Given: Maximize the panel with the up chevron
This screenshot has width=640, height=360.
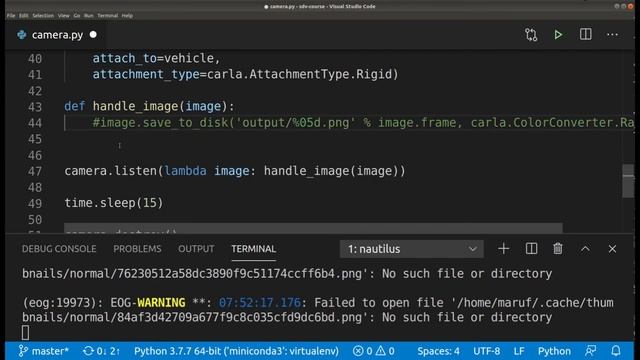Looking at the screenshot, I should (x=585, y=249).
